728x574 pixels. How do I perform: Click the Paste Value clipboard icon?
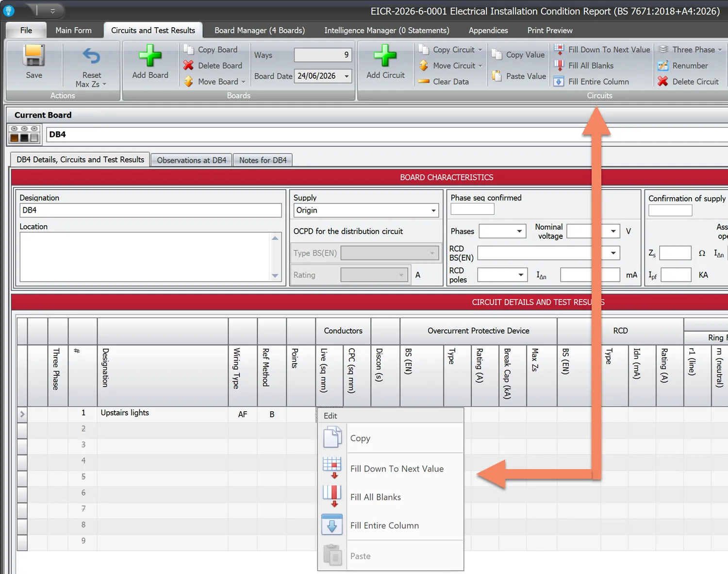(x=496, y=76)
